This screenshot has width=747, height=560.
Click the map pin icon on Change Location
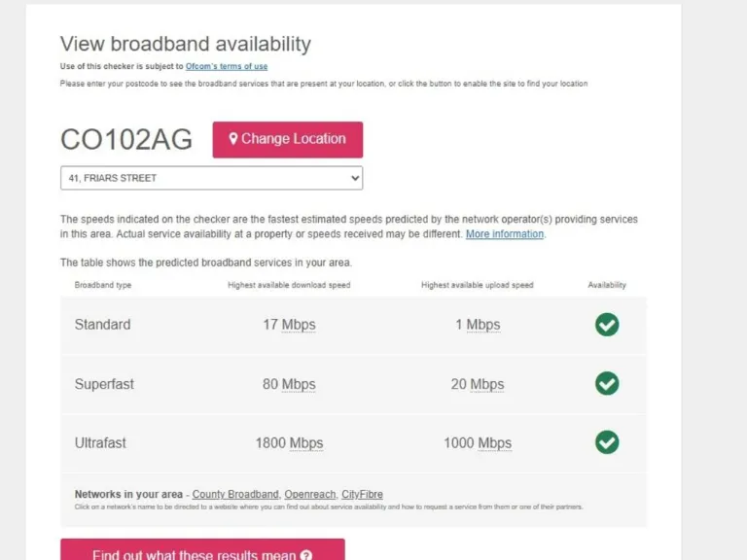pyautogui.click(x=233, y=139)
